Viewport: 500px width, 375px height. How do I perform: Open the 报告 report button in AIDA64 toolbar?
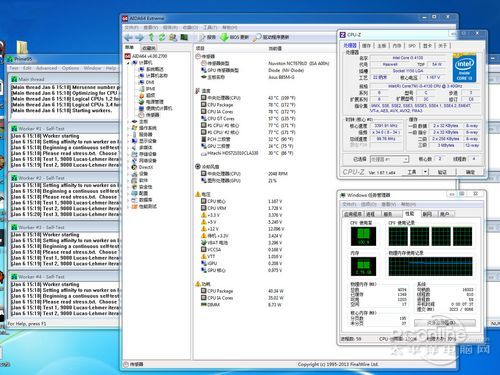(x=208, y=37)
